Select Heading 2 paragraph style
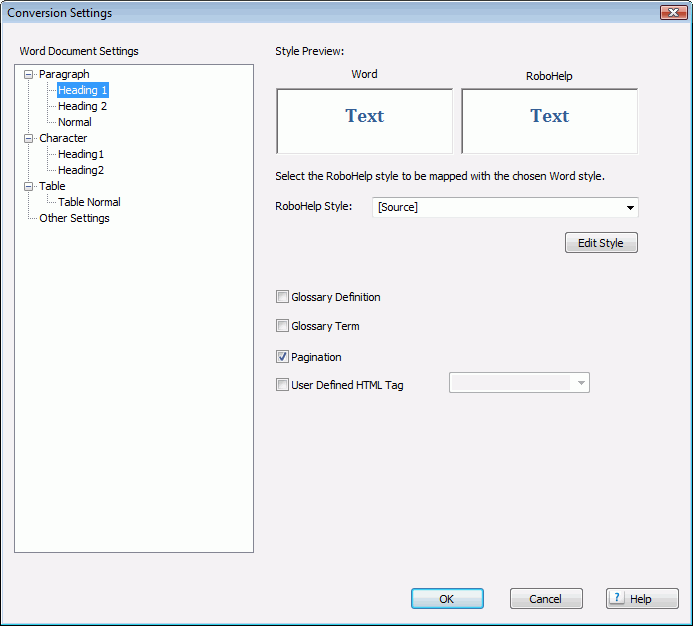This screenshot has height=626, width=693. [x=82, y=106]
